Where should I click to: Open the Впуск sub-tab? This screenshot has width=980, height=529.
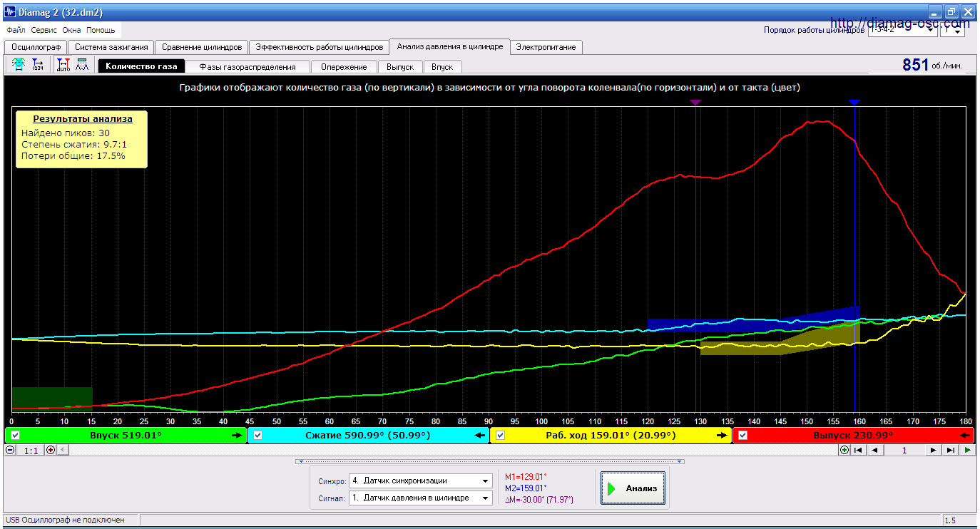pos(442,66)
